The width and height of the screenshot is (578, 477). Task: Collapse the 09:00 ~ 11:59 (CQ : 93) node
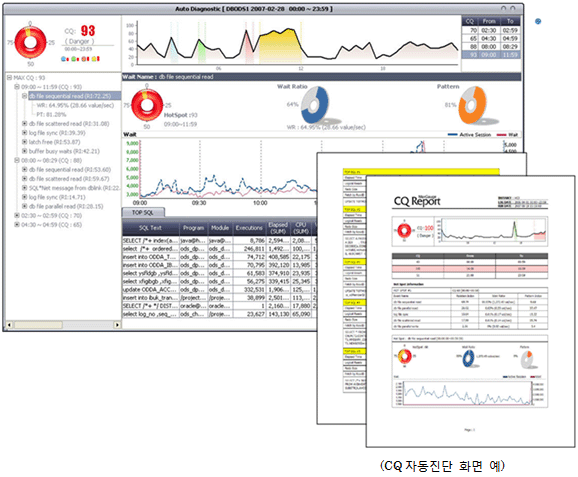(x=17, y=87)
